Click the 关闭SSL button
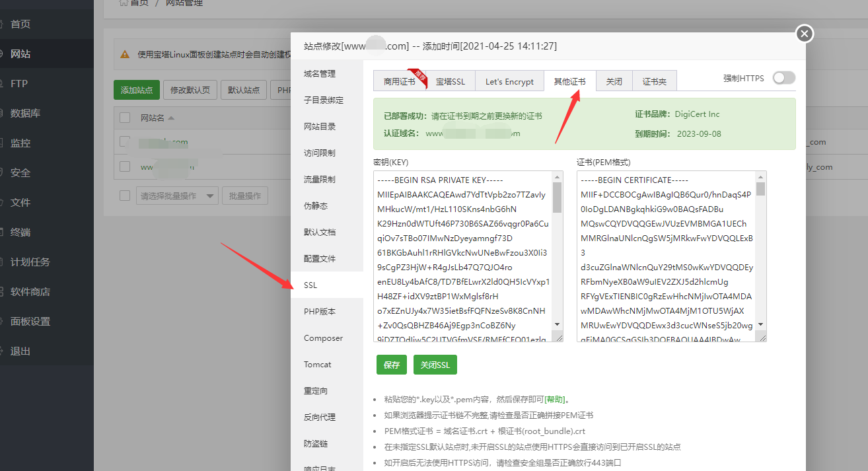868x471 pixels. pos(435,365)
